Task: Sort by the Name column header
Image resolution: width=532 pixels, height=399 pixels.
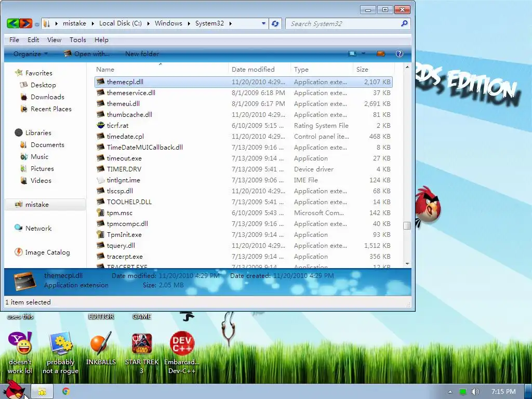Action: 161,69
